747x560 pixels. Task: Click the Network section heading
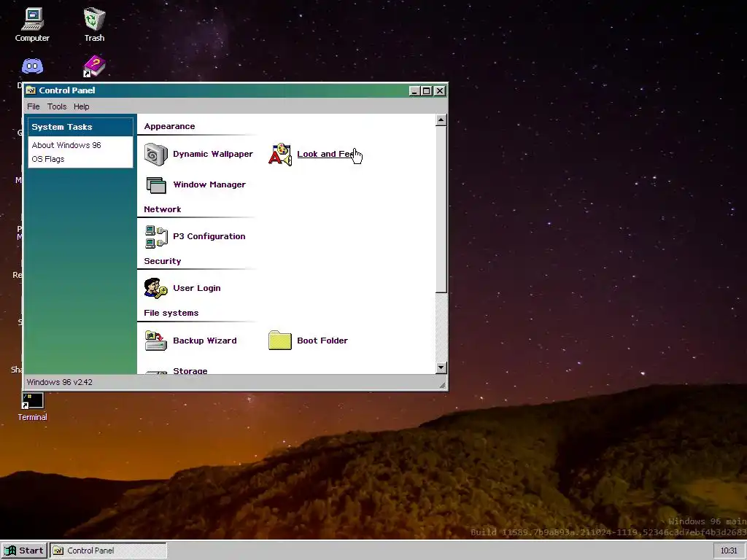163,209
